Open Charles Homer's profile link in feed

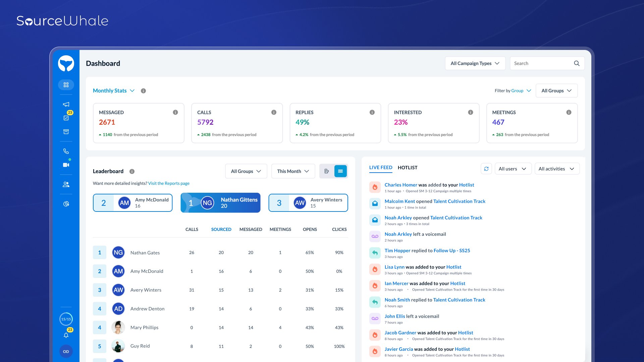tap(401, 185)
